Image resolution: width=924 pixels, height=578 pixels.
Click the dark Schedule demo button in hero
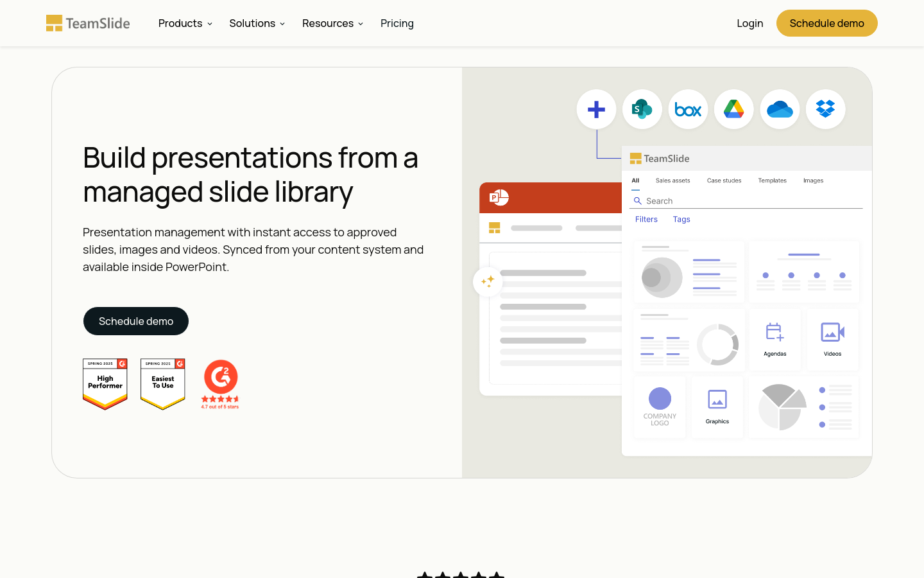click(x=136, y=321)
